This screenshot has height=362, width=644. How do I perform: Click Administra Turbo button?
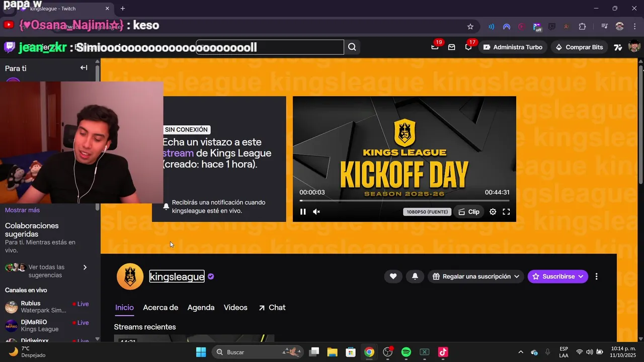tap(513, 47)
